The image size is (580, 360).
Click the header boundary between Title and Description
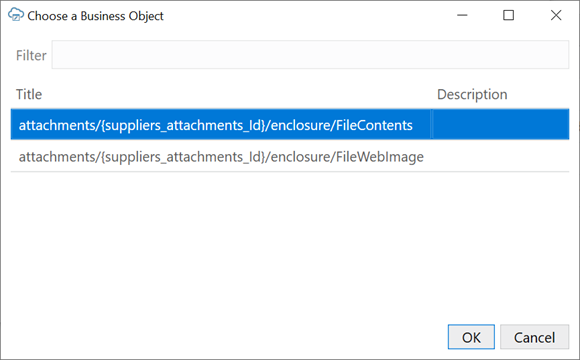coord(432,94)
